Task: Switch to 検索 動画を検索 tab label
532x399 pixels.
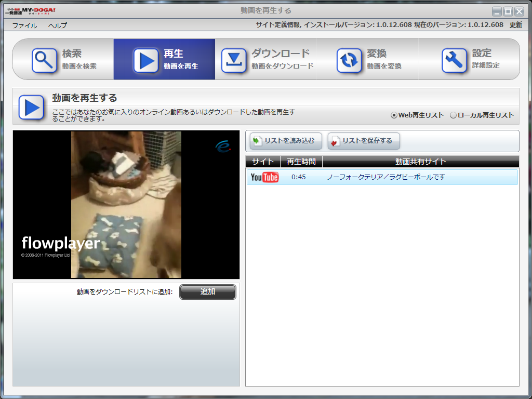Action: click(79, 59)
